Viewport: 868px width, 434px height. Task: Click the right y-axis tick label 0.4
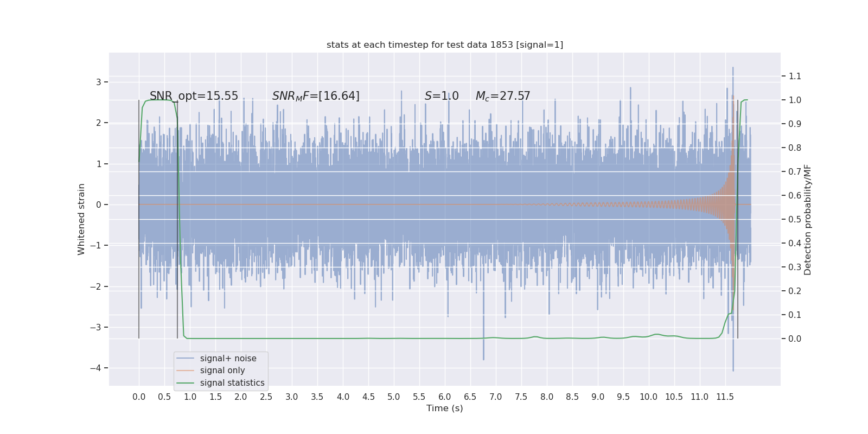point(795,243)
